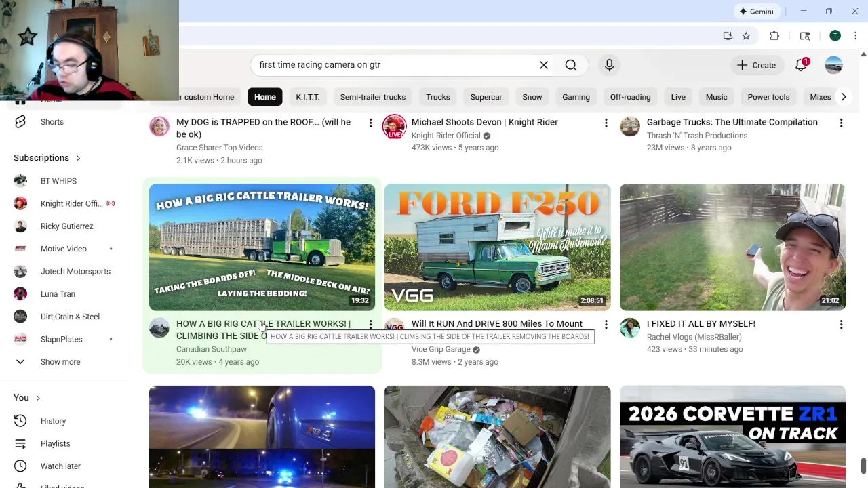Open the account avatar menu
Viewport: 868px width, 488px height.
[x=833, y=65]
